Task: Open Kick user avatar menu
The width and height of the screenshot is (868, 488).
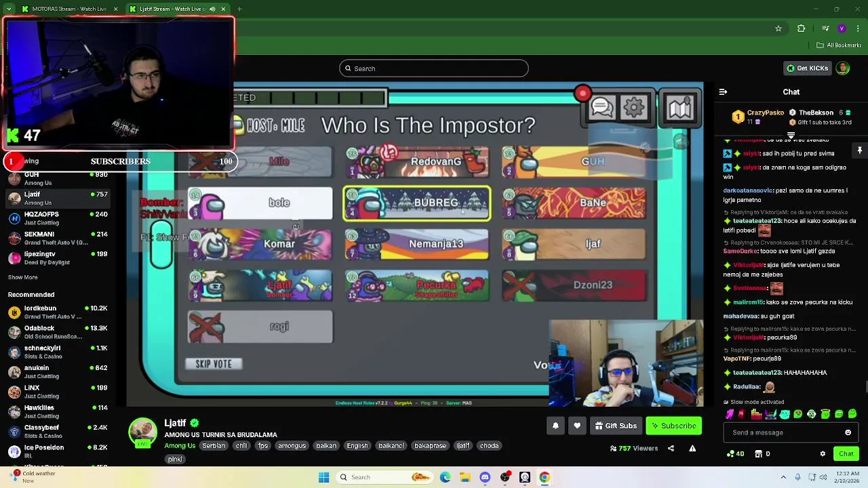Action: point(843,68)
